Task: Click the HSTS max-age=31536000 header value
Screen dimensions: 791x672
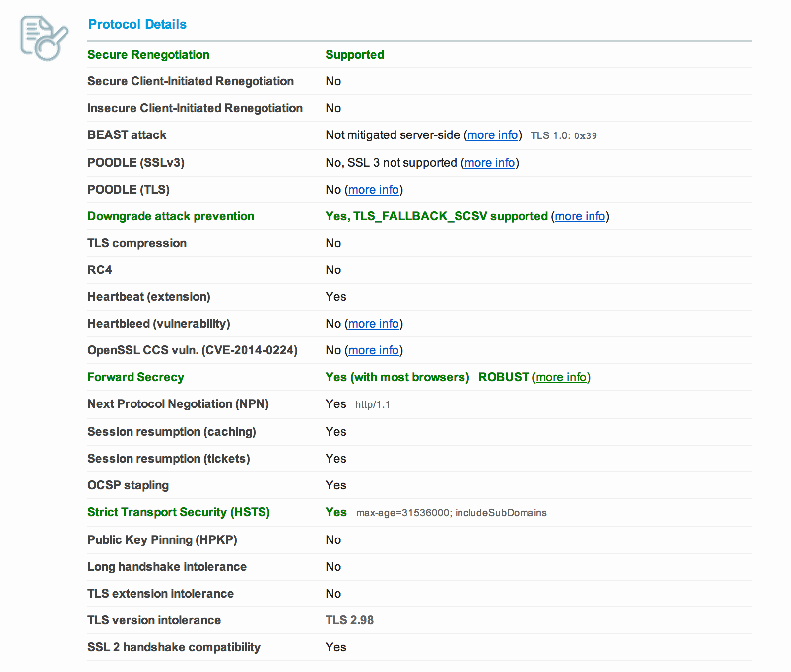Action: pyautogui.click(x=451, y=513)
